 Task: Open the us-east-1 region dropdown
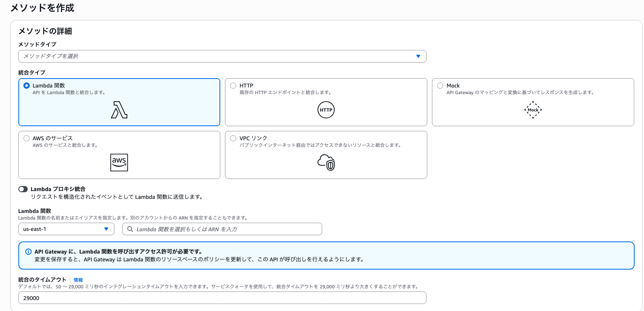click(66, 229)
